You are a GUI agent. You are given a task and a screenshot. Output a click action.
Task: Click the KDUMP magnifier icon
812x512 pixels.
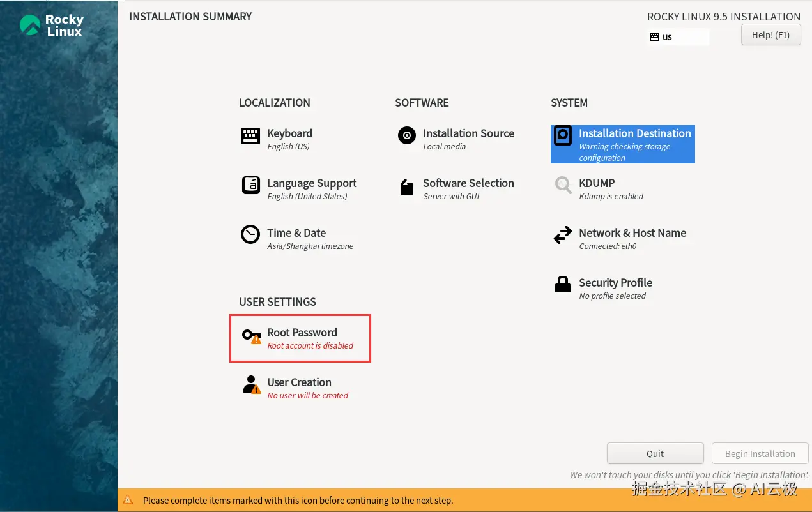[x=563, y=186]
